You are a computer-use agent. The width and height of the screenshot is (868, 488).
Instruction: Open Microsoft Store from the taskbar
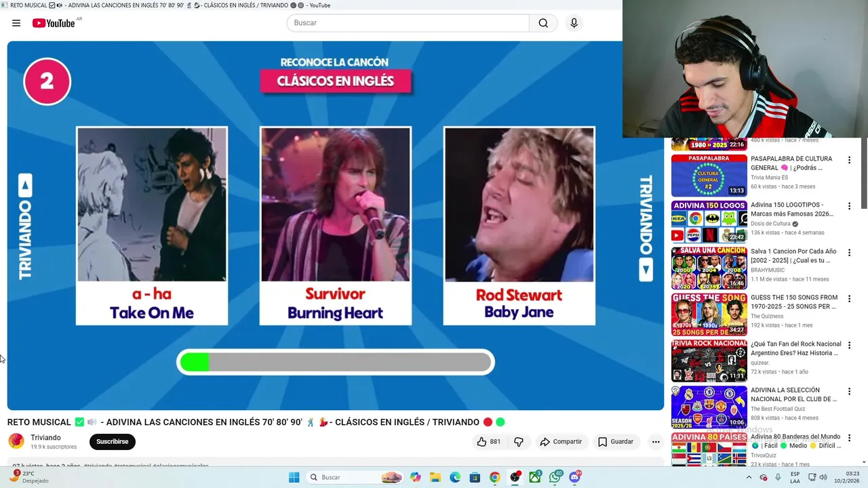coord(475,477)
